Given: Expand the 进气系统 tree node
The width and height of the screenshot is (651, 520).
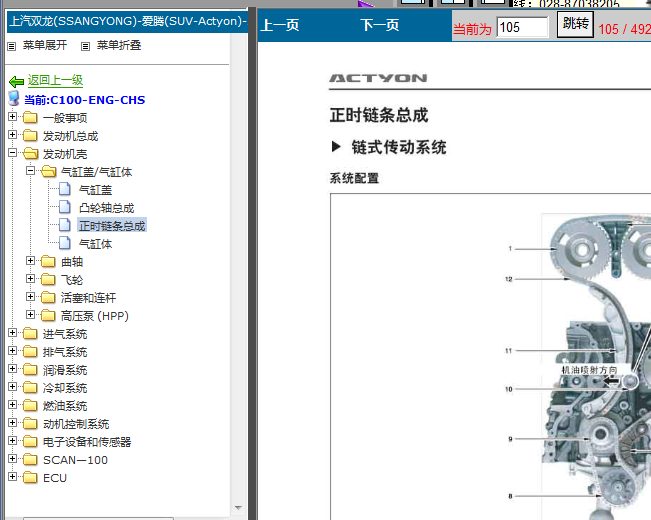Looking at the screenshot, I should (12, 333).
